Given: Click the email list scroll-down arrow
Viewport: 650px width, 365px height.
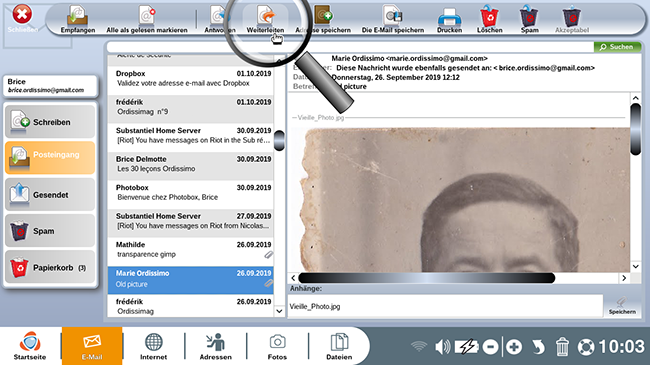Looking at the screenshot, I should 279,311.
